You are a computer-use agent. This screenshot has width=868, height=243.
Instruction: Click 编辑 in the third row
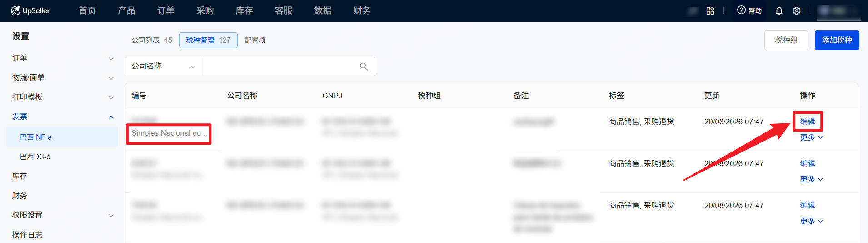(808, 205)
